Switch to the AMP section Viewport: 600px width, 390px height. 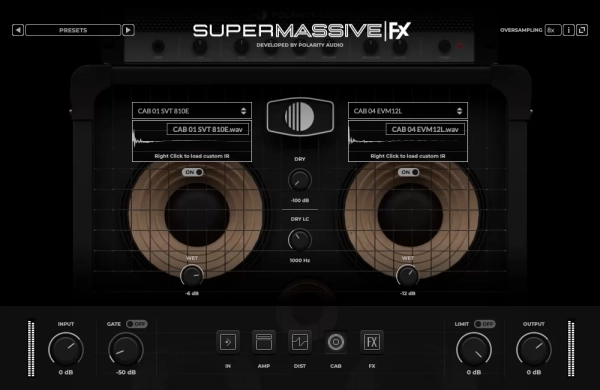pos(264,342)
